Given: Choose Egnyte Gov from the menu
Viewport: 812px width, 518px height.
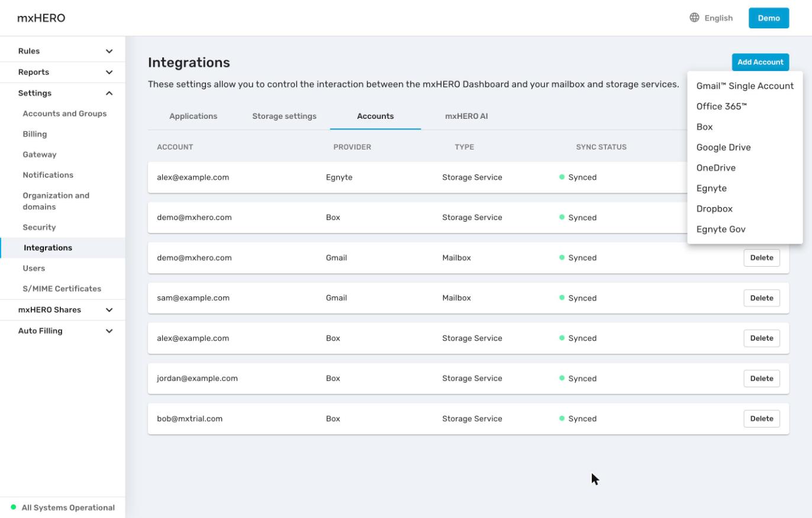Looking at the screenshot, I should click(745, 229).
